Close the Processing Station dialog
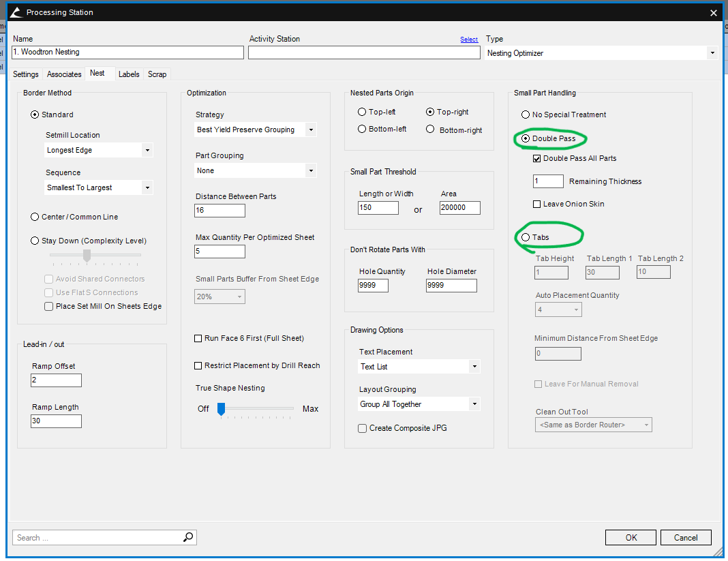Screen dimensions: 728x561 pos(713,13)
